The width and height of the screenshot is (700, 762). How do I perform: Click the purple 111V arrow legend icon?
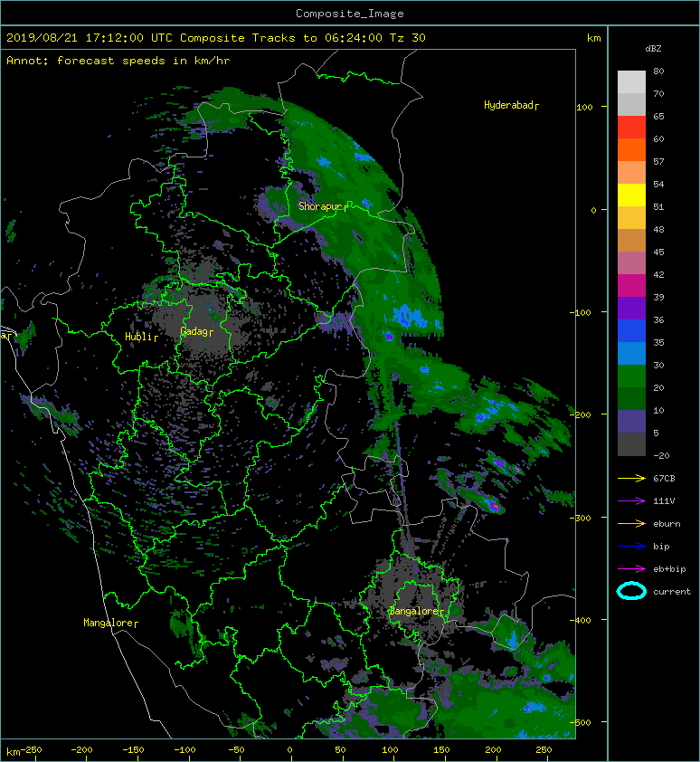[x=631, y=501]
